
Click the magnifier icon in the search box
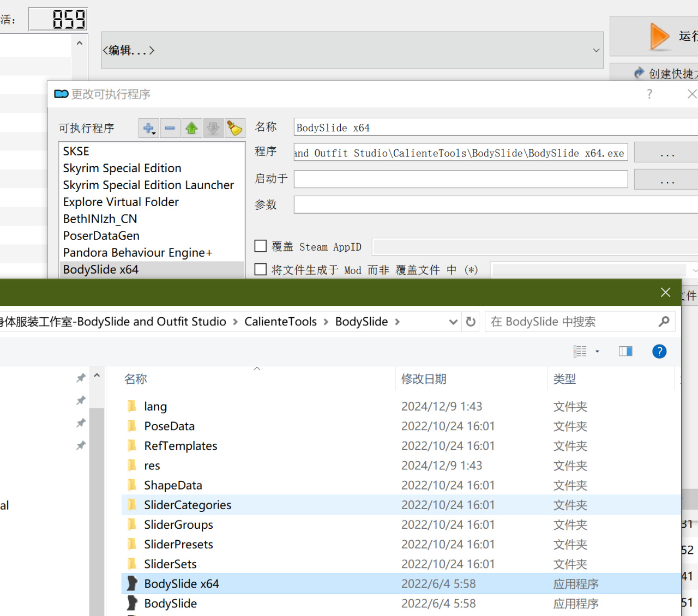[x=664, y=322]
